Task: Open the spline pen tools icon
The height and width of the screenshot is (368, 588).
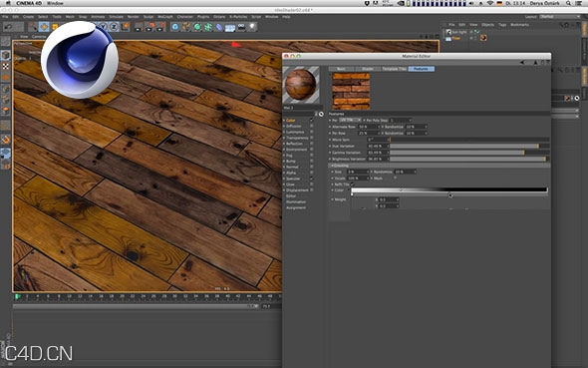Action: 186,27
